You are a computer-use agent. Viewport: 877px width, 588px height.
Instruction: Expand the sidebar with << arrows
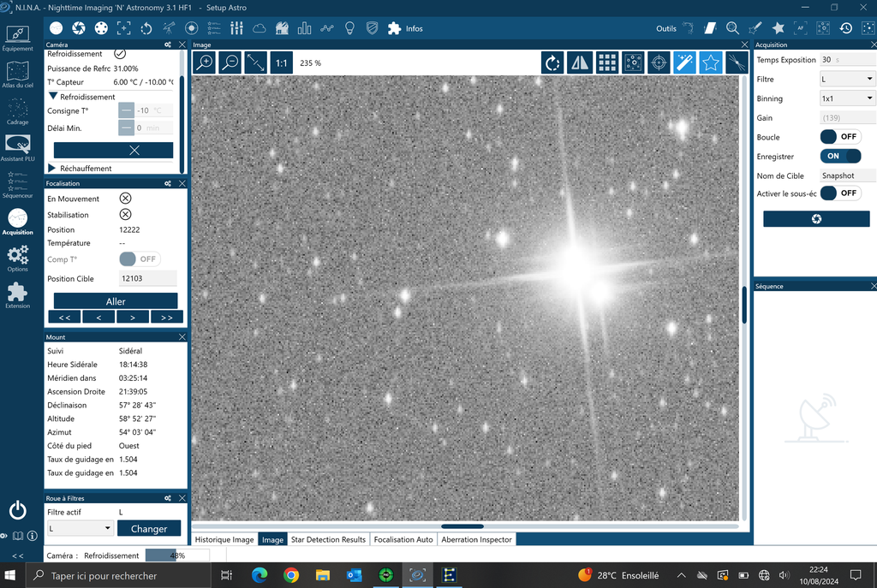(18, 556)
